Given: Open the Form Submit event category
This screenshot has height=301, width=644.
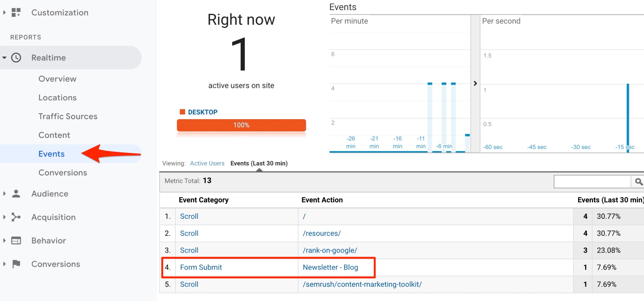Looking at the screenshot, I should 201,267.
